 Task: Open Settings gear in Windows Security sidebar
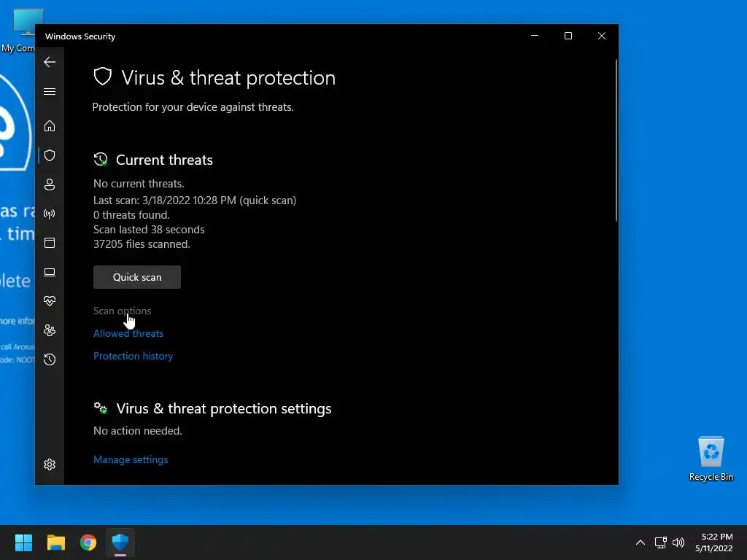coord(50,464)
